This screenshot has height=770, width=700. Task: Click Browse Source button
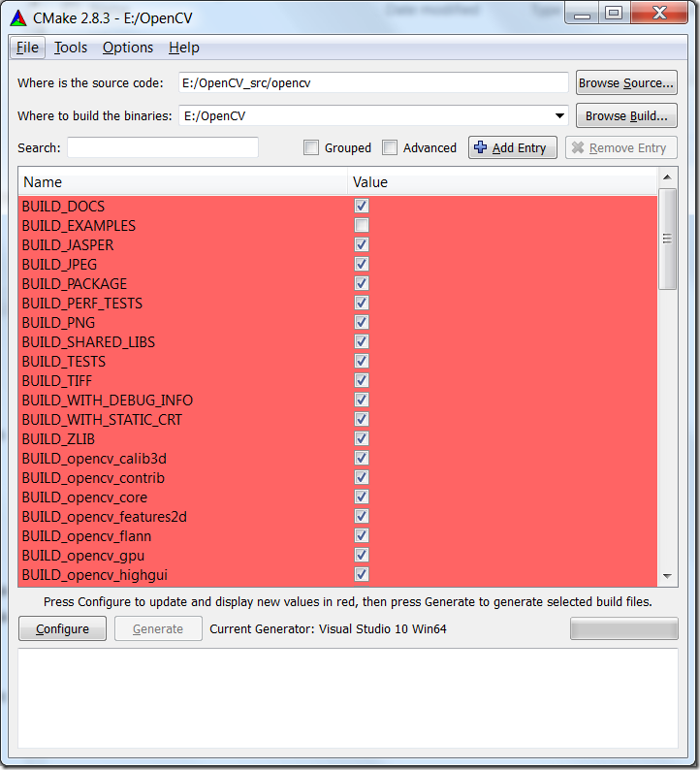tap(626, 82)
